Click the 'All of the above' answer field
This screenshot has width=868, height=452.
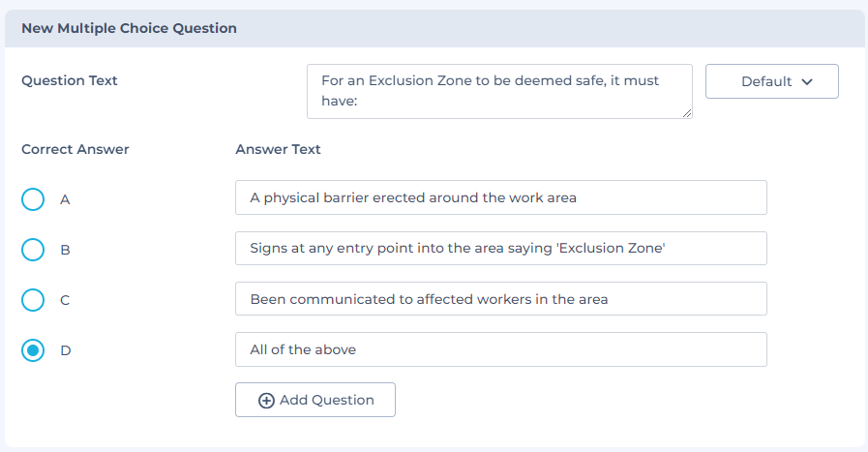500,349
